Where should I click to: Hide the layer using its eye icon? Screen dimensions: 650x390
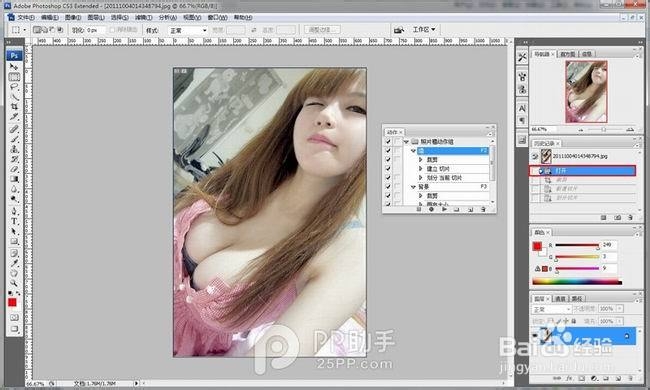click(x=535, y=335)
